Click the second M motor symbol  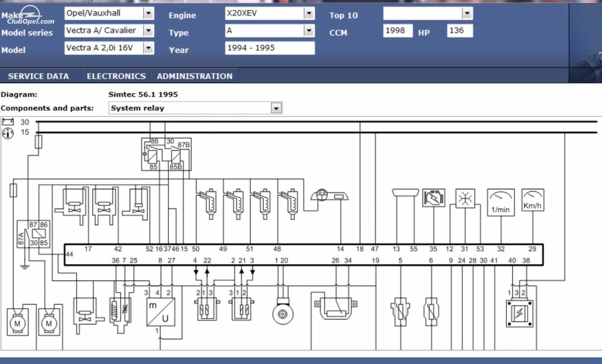pos(48,323)
